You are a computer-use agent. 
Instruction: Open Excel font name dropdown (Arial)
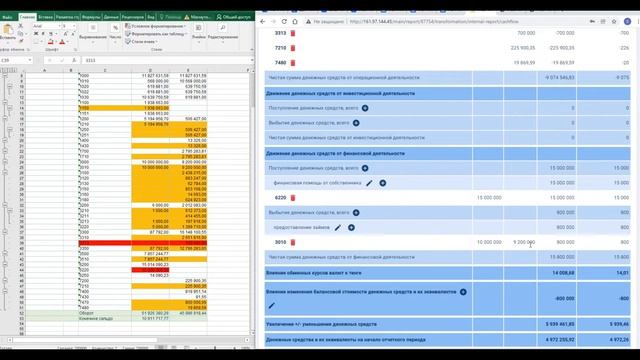click(59, 26)
